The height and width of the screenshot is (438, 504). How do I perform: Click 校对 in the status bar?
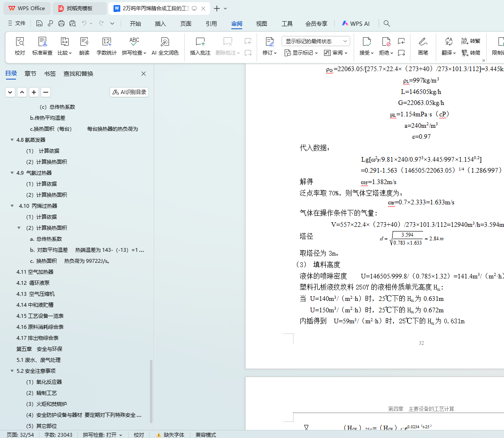139,435
